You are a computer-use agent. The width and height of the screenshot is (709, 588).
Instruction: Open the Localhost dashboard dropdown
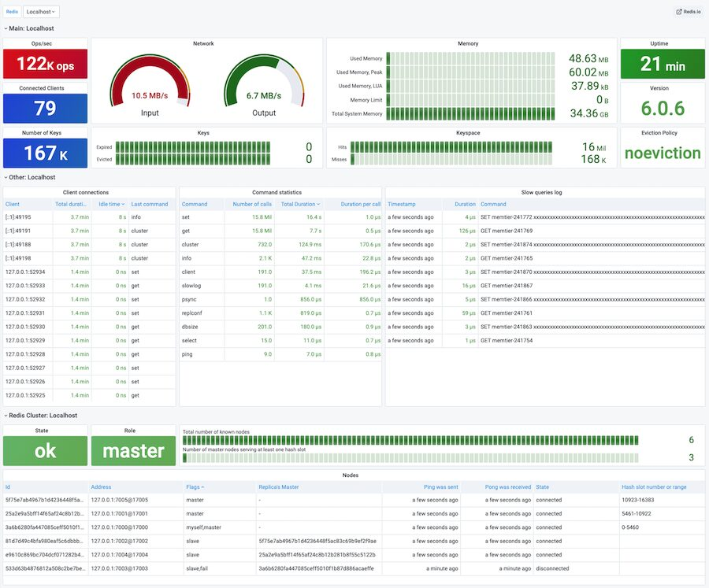[x=41, y=11]
